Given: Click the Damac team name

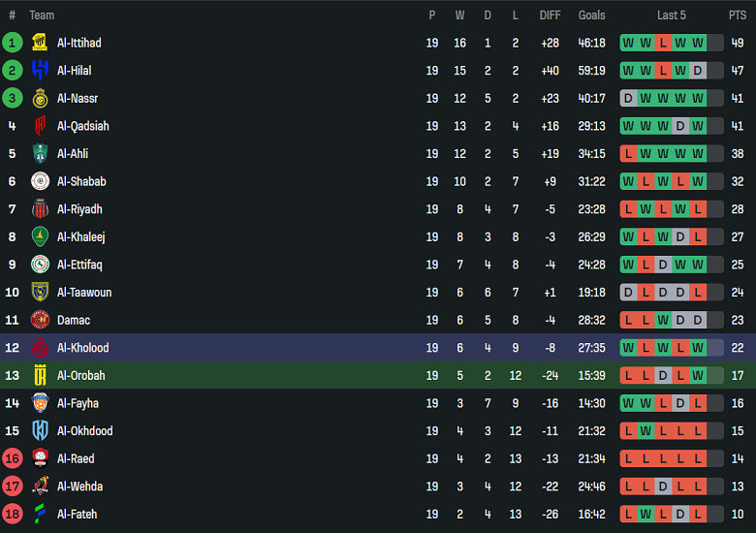Looking at the screenshot, I should [74, 320].
